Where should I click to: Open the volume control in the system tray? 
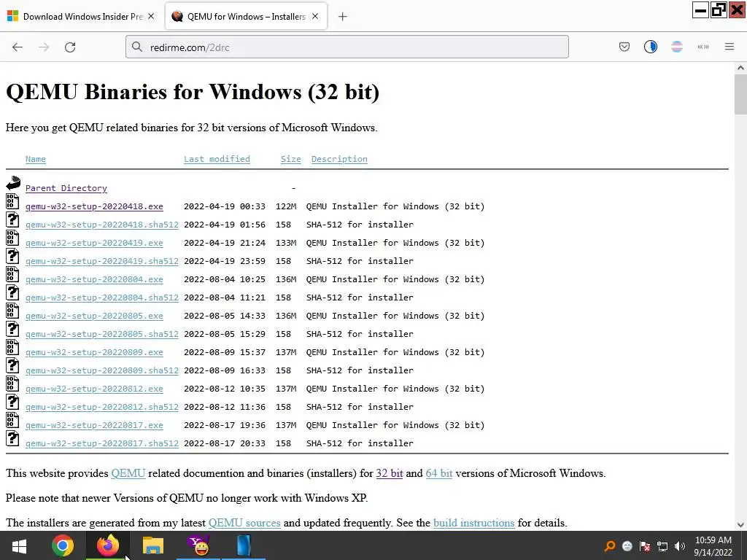[x=680, y=546]
